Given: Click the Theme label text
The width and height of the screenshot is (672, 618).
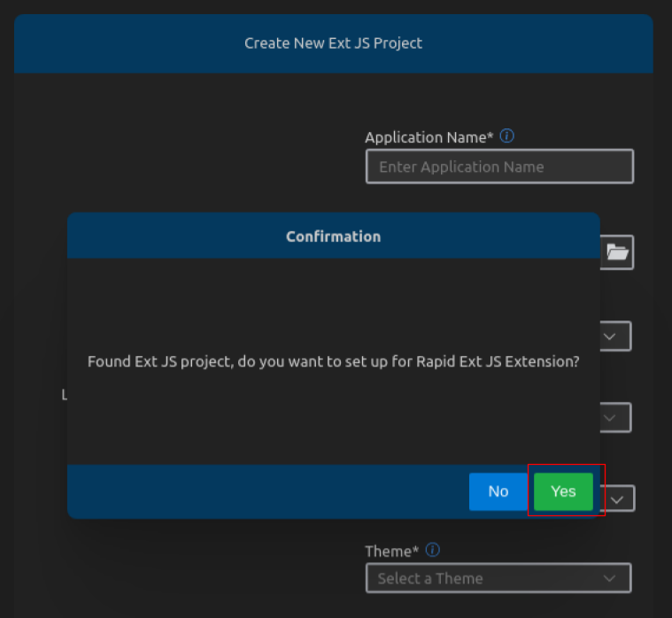Looking at the screenshot, I should [391, 551].
